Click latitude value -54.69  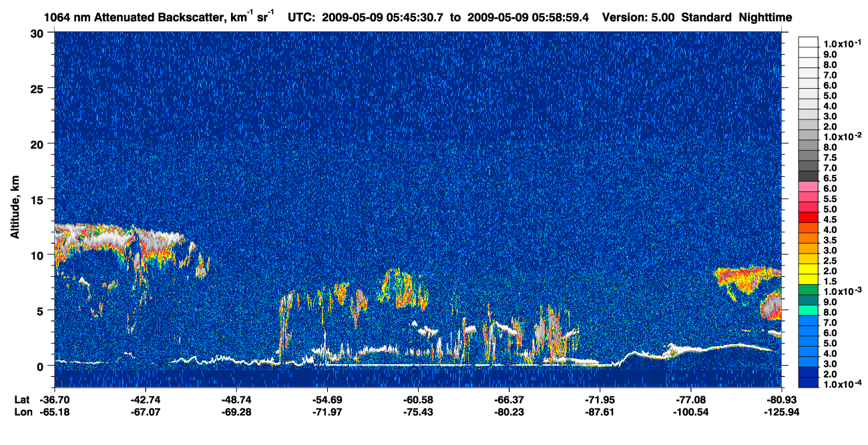[327, 399]
